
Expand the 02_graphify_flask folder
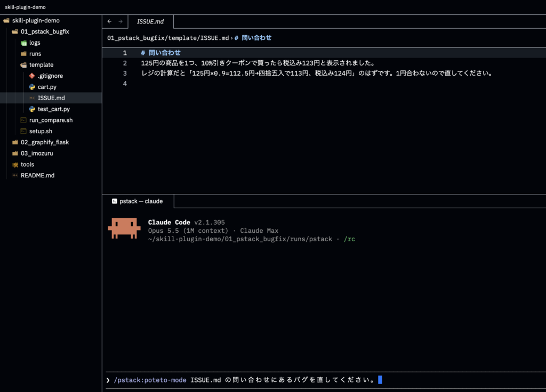pos(45,142)
